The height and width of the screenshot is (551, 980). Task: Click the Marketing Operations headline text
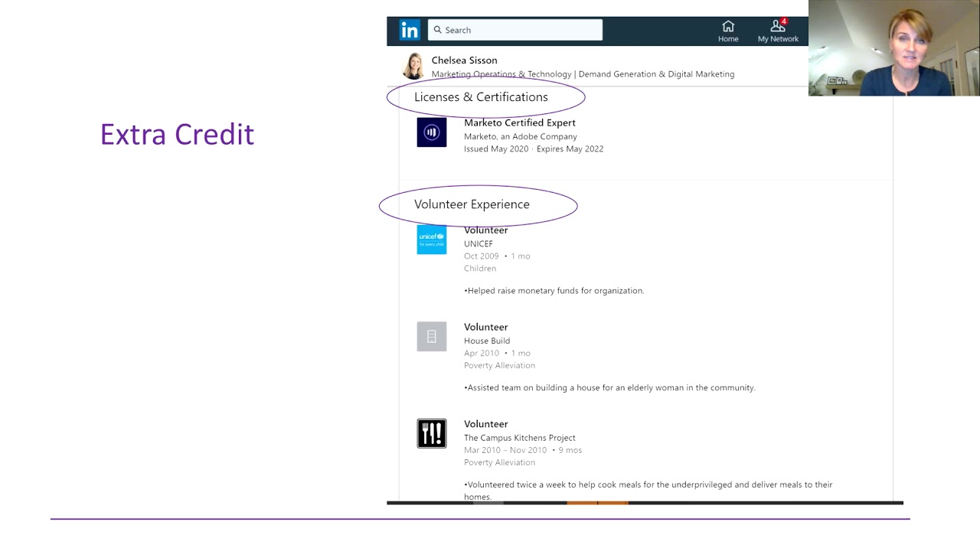[583, 74]
